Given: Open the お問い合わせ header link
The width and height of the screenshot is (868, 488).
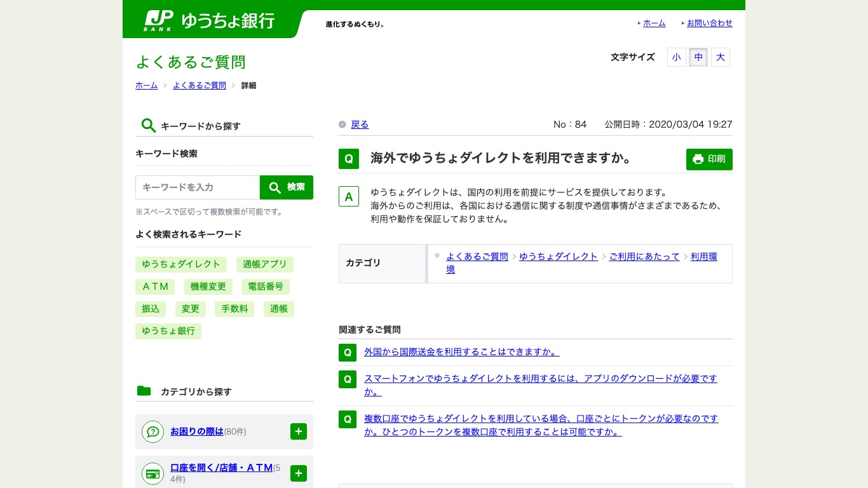Looking at the screenshot, I should (710, 23).
